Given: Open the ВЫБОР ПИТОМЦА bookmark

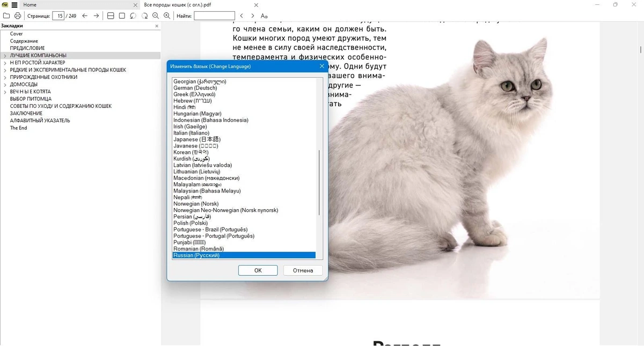Looking at the screenshot, I should [31, 99].
